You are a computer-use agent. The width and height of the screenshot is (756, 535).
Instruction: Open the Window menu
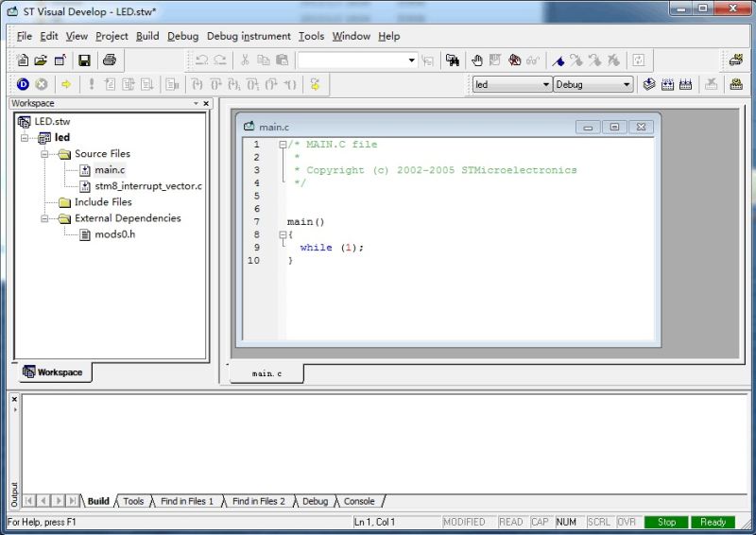point(351,36)
